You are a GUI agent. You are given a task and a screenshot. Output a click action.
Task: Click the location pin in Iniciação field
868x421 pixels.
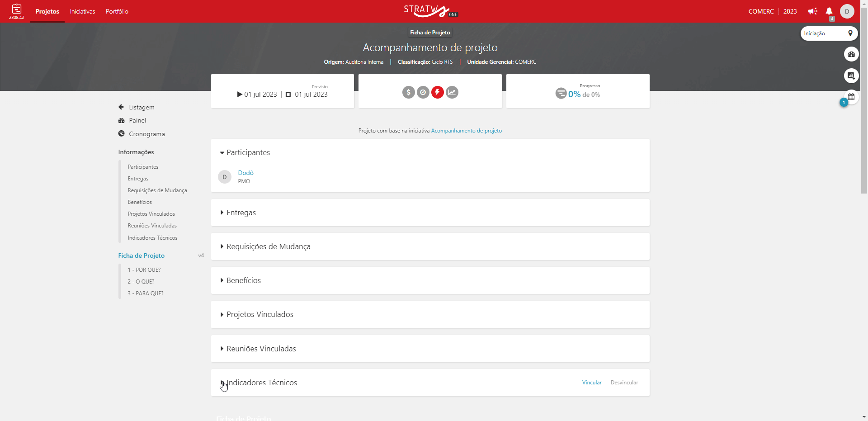(x=850, y=33)
